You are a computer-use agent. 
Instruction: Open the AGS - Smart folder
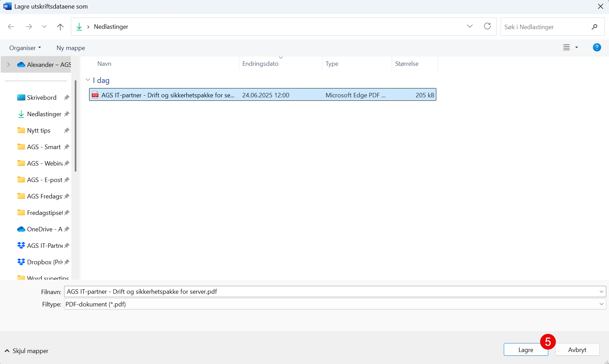pos(39,147)
